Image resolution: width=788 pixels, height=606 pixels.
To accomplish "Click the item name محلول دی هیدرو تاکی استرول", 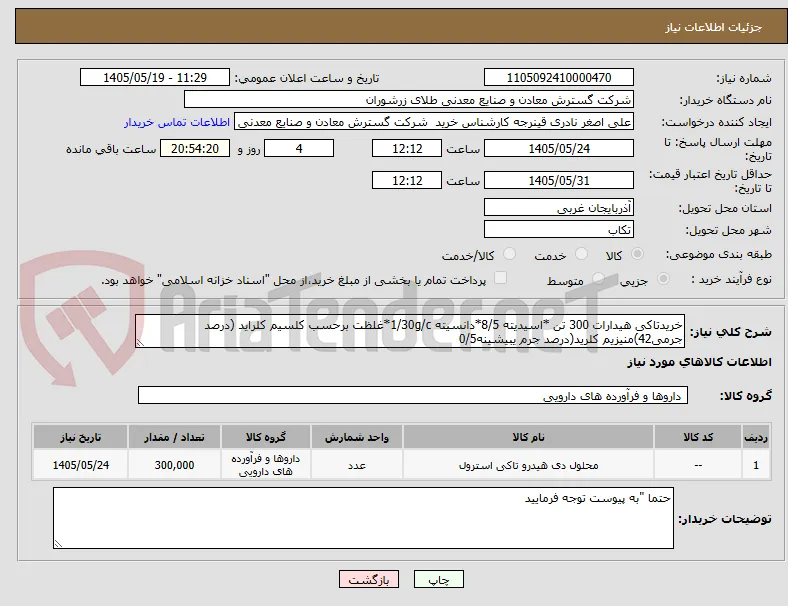I will point(528,465).
